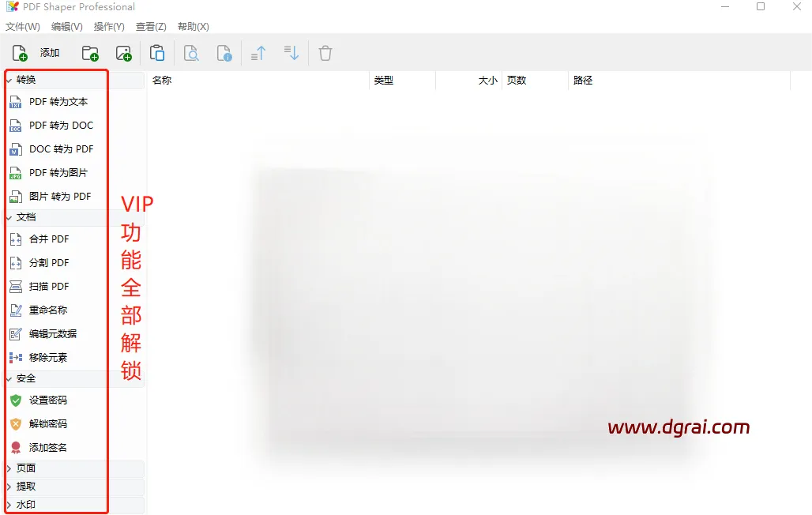
Task: Click the PDF 转为 DOC icon
Action: pyautogui.click(x=16, y=126)
